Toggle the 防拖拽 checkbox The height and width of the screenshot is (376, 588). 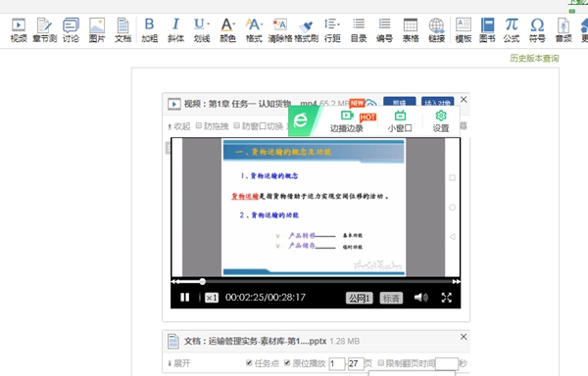[x=199, y=126]
